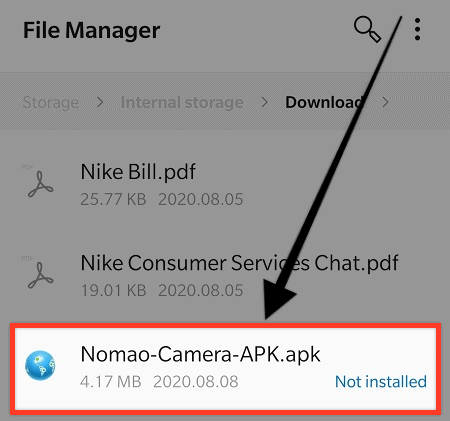Click chevron after Internal storage breadcrumb
The image size is (450, 421).
(x=264, y=102)
